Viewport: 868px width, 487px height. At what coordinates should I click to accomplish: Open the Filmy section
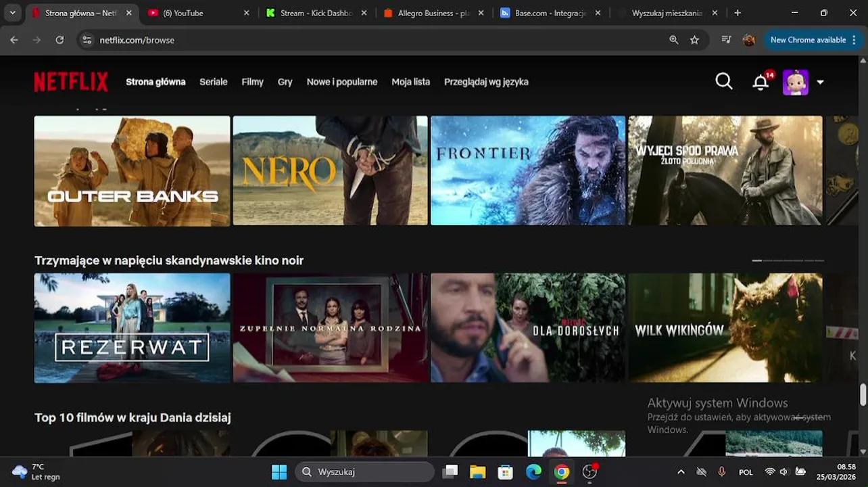(x=253, y=82)
